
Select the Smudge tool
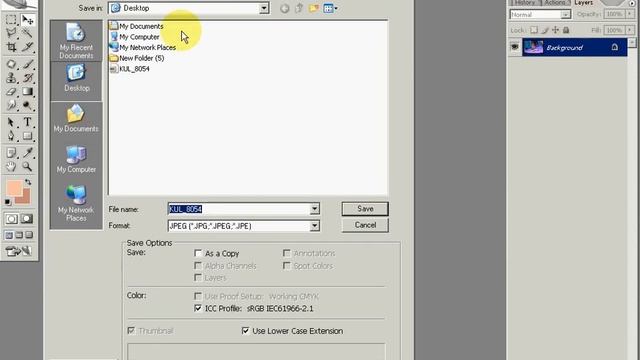(11, 105)
